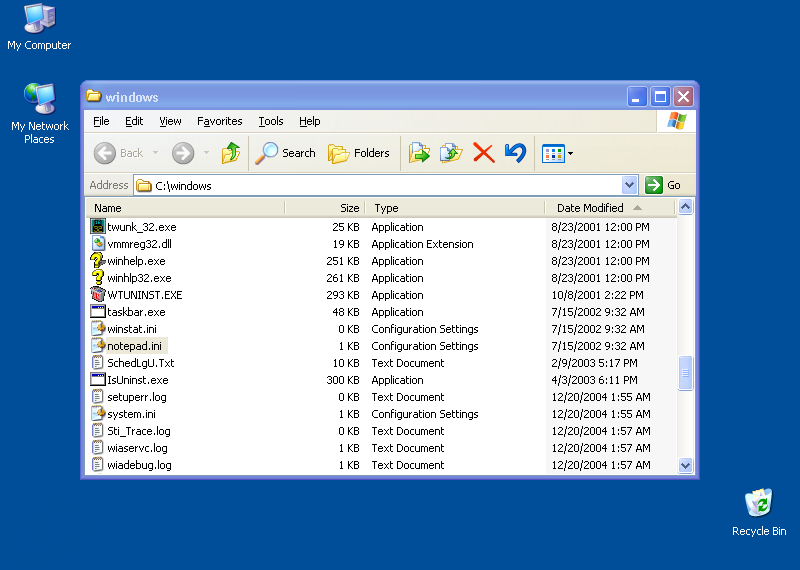This screenshot has width=800, height=570.
Task: Open the Help menu
Action: coord(309,121)
